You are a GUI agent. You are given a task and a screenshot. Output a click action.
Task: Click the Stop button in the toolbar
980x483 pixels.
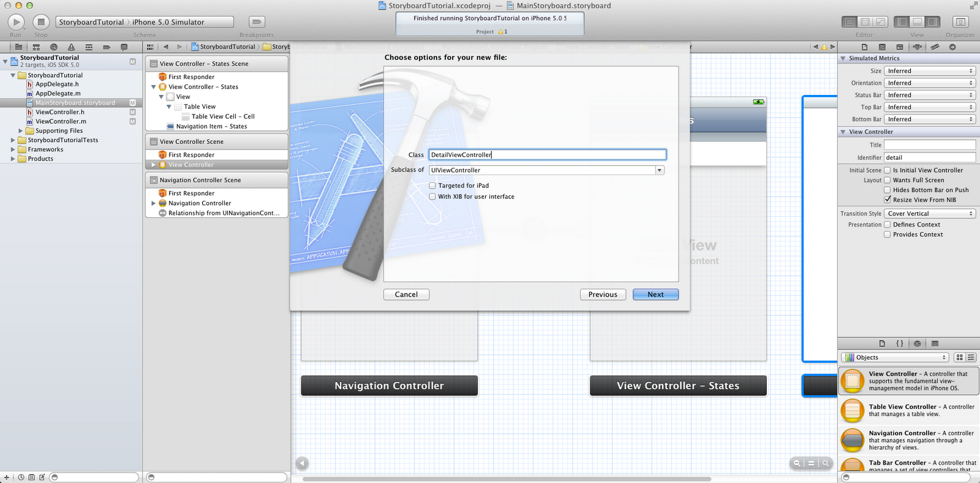[41, 22]
